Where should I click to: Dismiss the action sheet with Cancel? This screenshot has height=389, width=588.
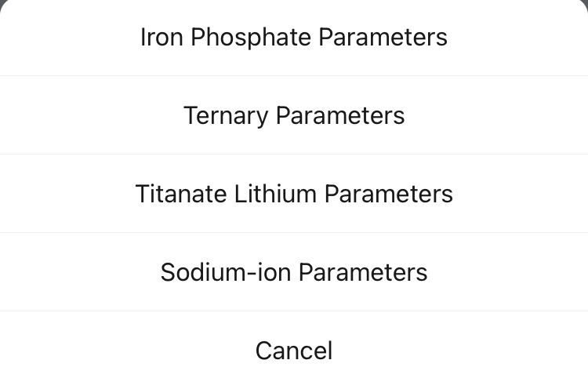click(x=294, y=350)
